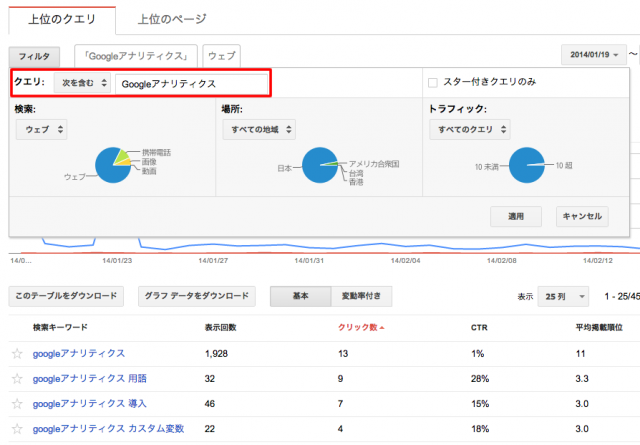The width and height of the screenshot is (640, 445).
Task: Sort by the 平均掲載順位 column header
Action: click(599, 327)
